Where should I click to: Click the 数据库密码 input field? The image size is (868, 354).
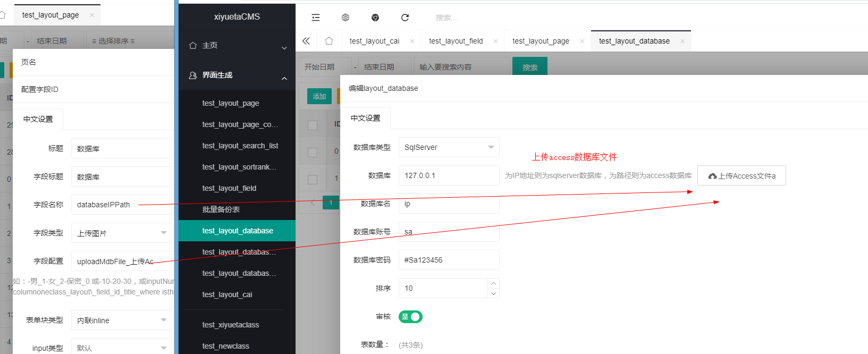tap(449, 260)
